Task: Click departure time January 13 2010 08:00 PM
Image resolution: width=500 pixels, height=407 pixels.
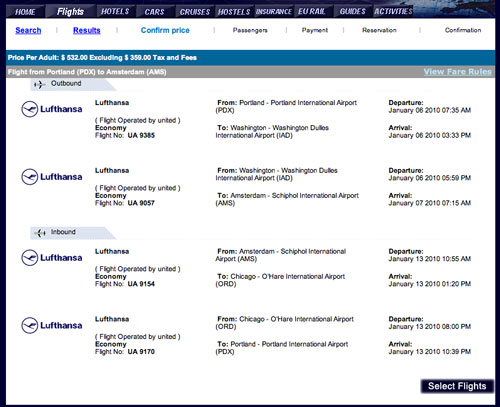Action: (x=430, y=327)
